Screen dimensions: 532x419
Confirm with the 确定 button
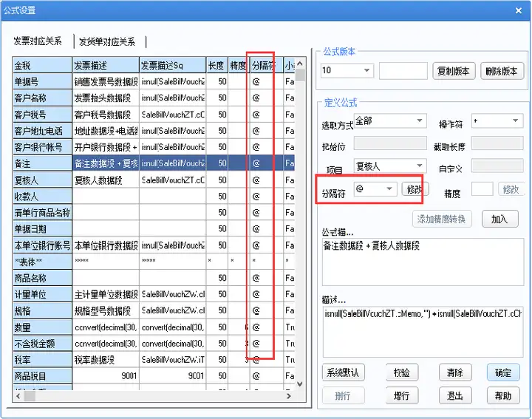point(503,373)
